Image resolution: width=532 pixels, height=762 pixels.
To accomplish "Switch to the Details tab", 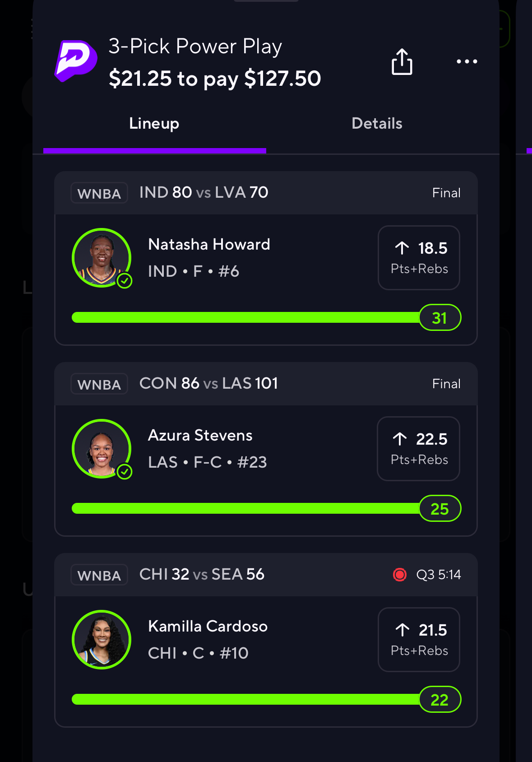I will pos(377,123).
